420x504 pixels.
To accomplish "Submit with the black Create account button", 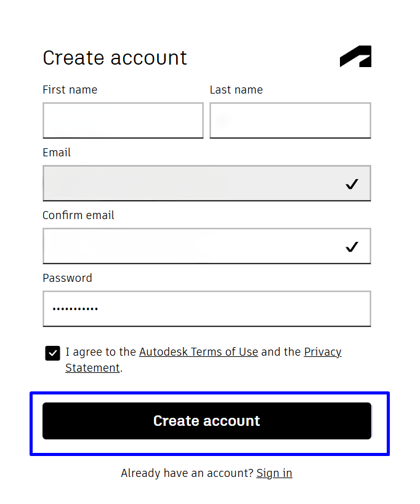I will coord(207,421).
